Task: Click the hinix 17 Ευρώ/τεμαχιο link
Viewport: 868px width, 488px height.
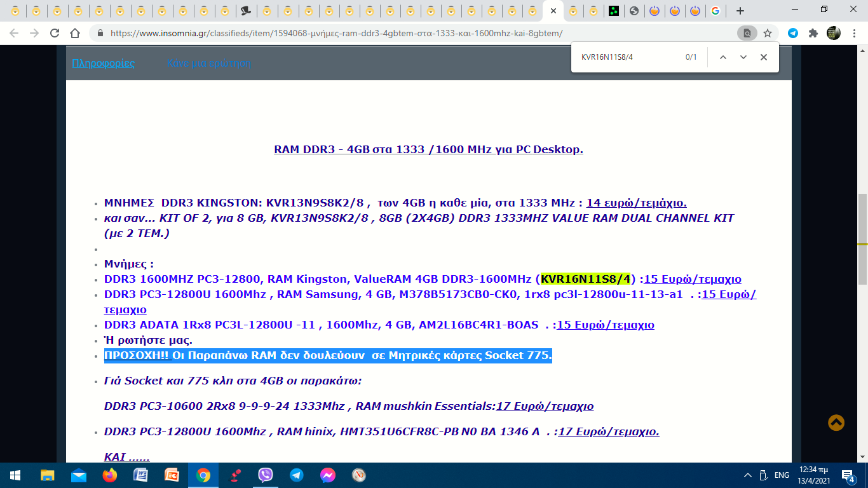Action: [609, 431]
